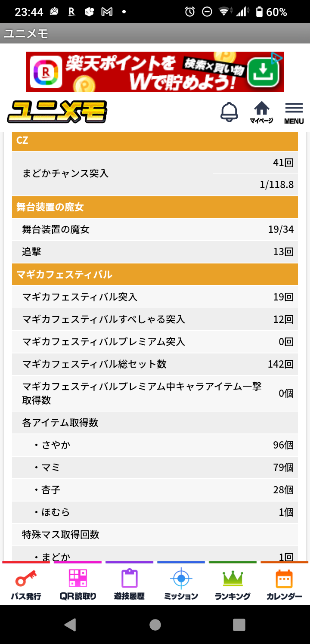Screen dimensions: 310x644
Task: Select the CZ section header
Action: tap(155, 140)
